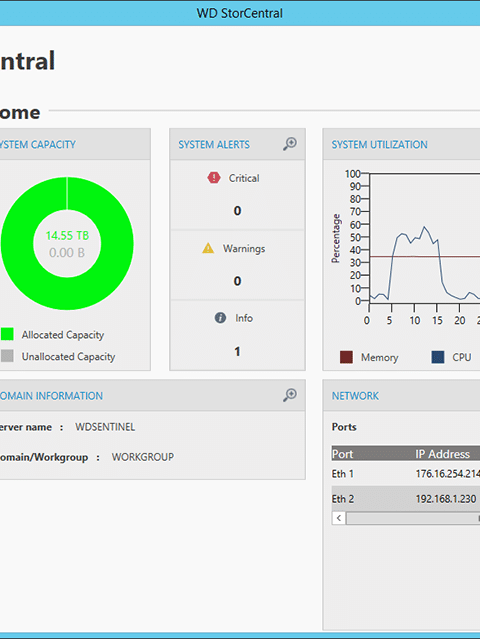Click the Ports table horizontal scrollbar track
The width and height of the screenshot is (480, 639).
coord(413,518)
